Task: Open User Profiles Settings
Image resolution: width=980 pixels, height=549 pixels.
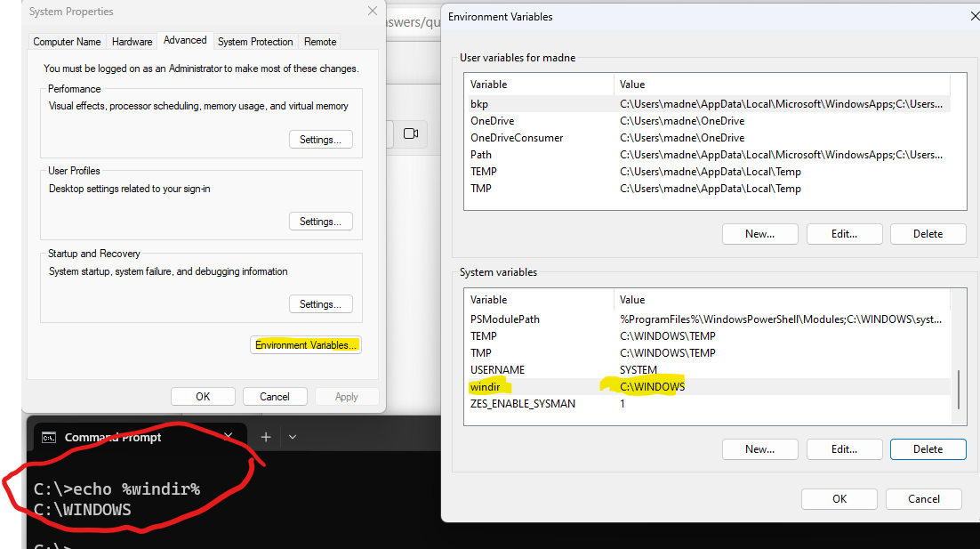Action: [320, 221]
